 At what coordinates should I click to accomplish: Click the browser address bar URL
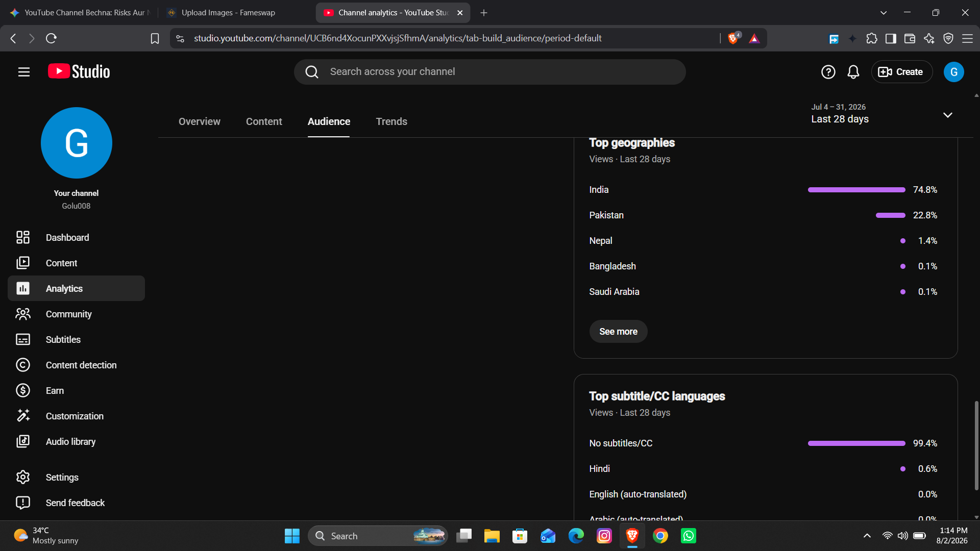pyautogui.click(x=398, y=38)
